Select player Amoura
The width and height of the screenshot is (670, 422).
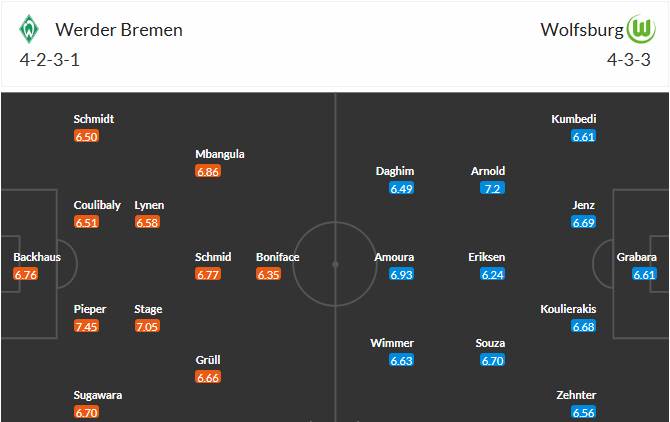(394, 257)
